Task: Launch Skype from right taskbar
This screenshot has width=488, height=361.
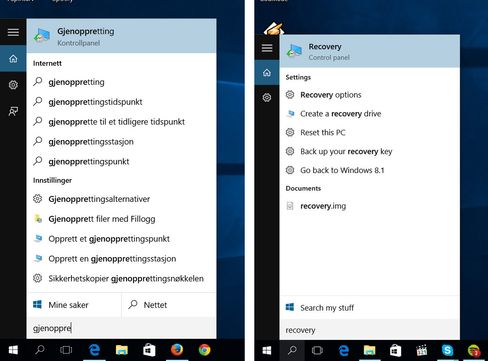Action: [x=447, y=351]
